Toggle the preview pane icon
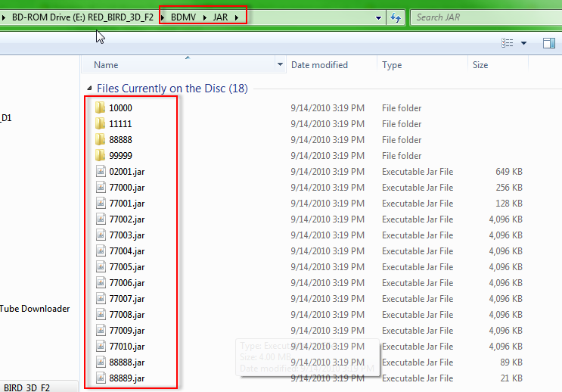The image size is (562, 392). point(549,43)
